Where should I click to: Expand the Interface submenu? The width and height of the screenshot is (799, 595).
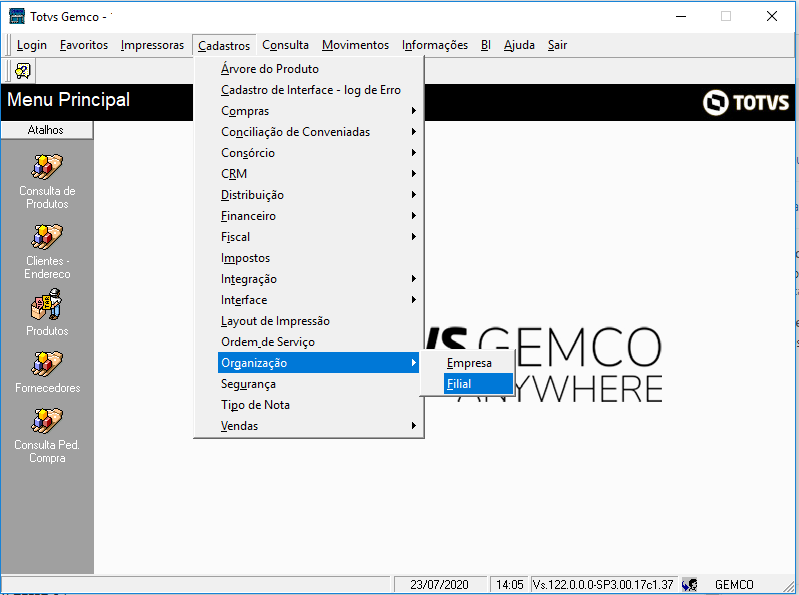pyautogui.click(x=318, y=300)
